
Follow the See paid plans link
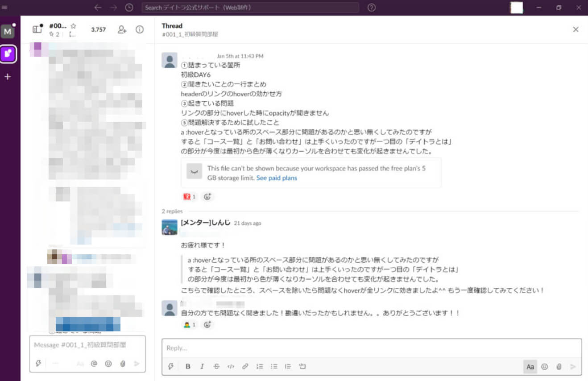pyautogui.click(x=277, y=178)
